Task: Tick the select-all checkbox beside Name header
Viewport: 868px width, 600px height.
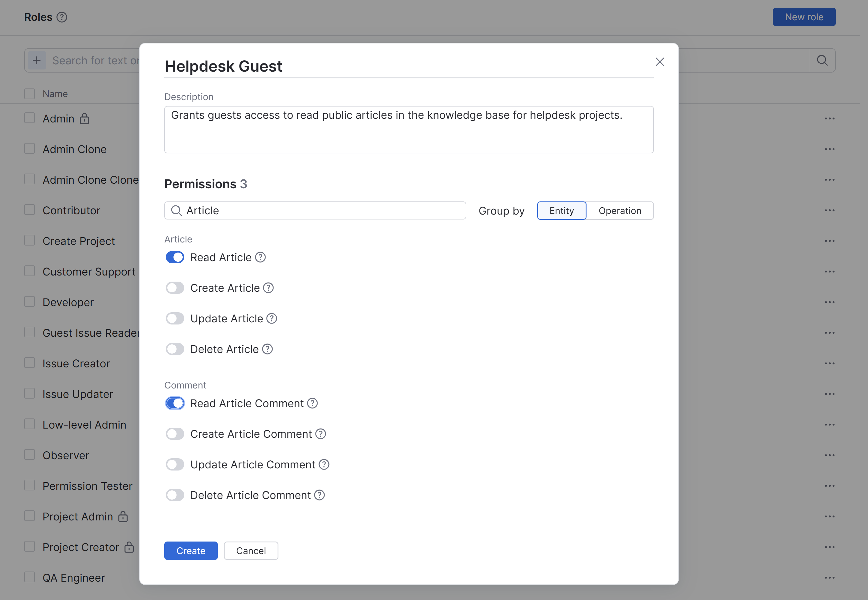Action: click(x=30, y=94)
